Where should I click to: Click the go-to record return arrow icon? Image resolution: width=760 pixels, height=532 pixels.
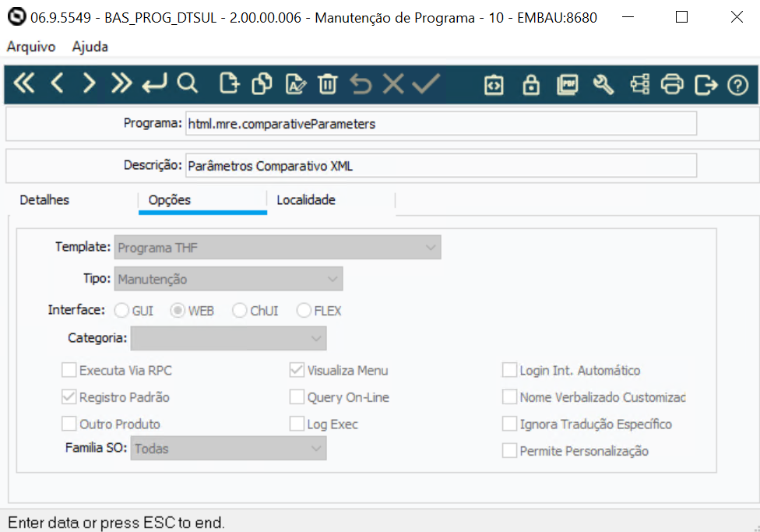click(x=155, y=84)
